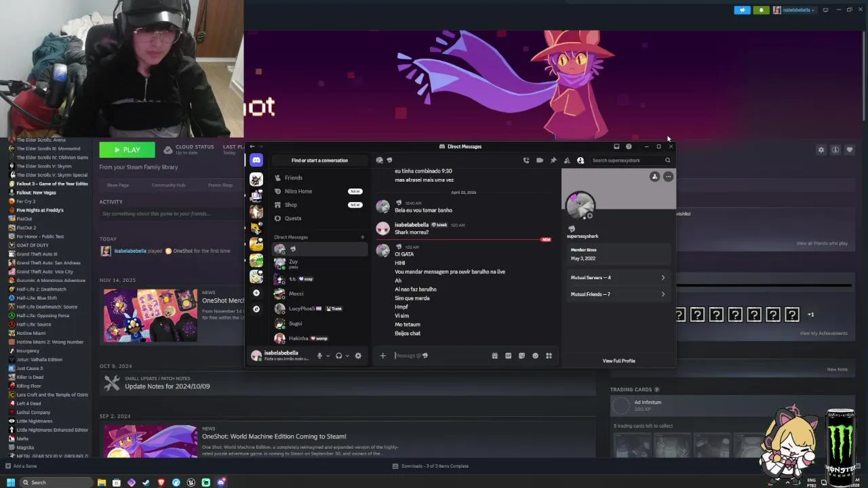The height and width of the screenshot is (488, 868).
Task: Click View My Achievements link in Steam
Action: point(823,333)
